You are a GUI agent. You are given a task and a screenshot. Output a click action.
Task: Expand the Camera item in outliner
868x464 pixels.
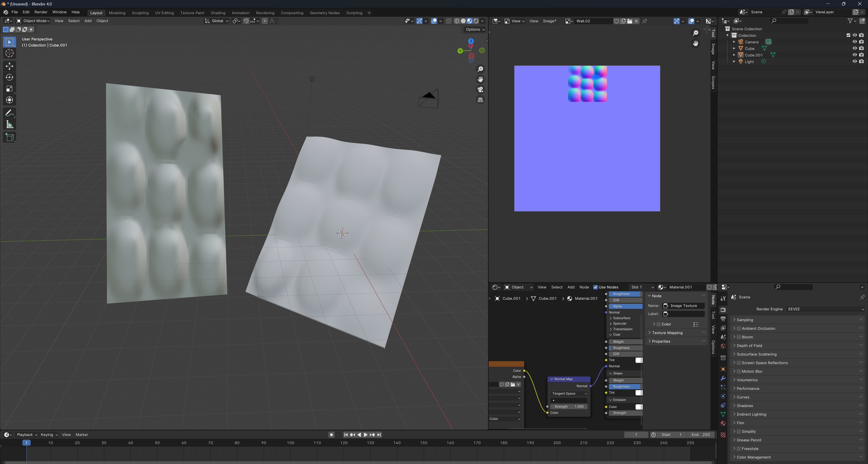(734, 42)
